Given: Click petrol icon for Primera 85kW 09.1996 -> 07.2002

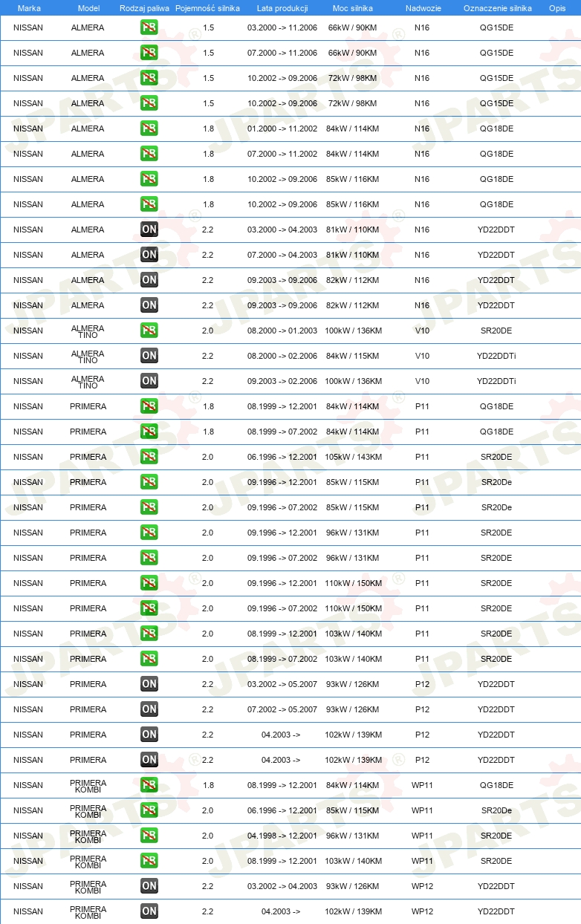Looking at the screenshot, I should 149,507.
